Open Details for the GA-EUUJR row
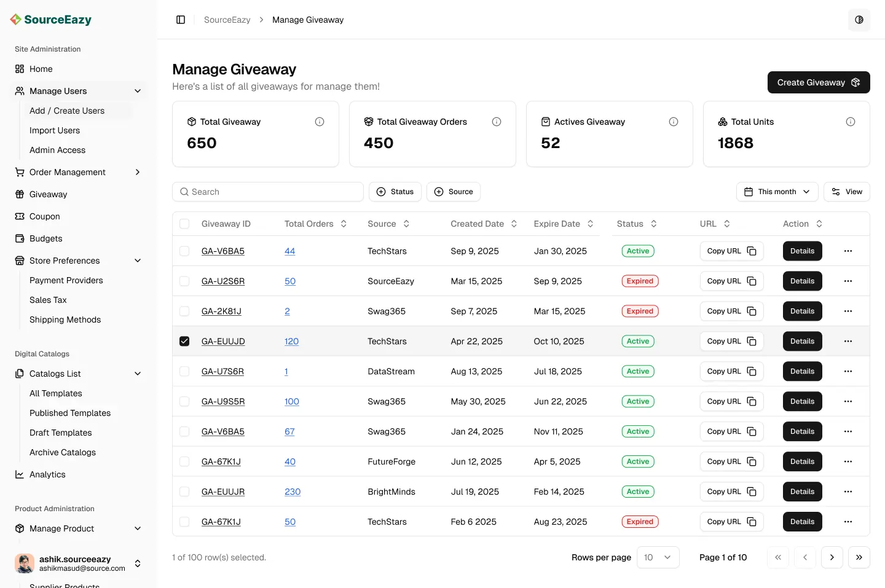The height and width of the screenshot is (588, 885). 803,492
